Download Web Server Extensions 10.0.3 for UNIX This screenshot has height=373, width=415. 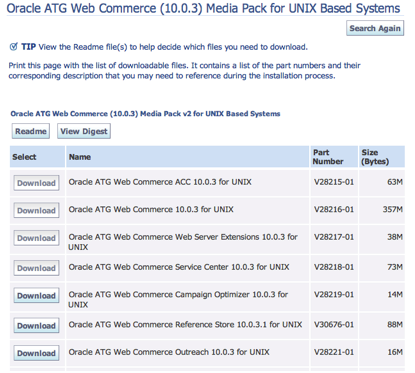pos(36,238)
